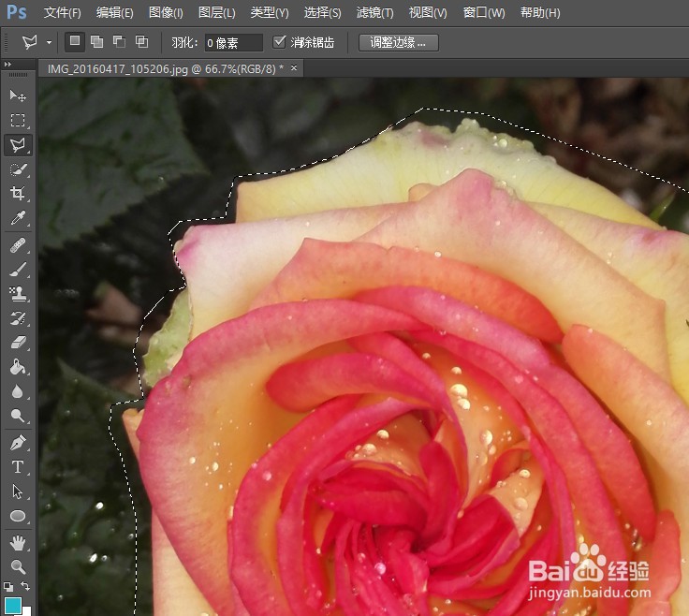Select the Horizontal Type tool
The image size is (689, 616).
[18, 467]
